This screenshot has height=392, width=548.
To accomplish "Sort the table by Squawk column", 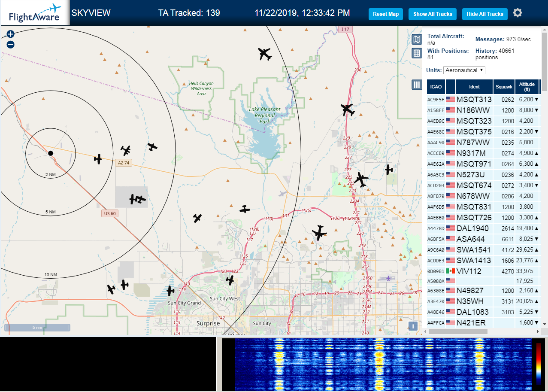I will pos(504,87).
